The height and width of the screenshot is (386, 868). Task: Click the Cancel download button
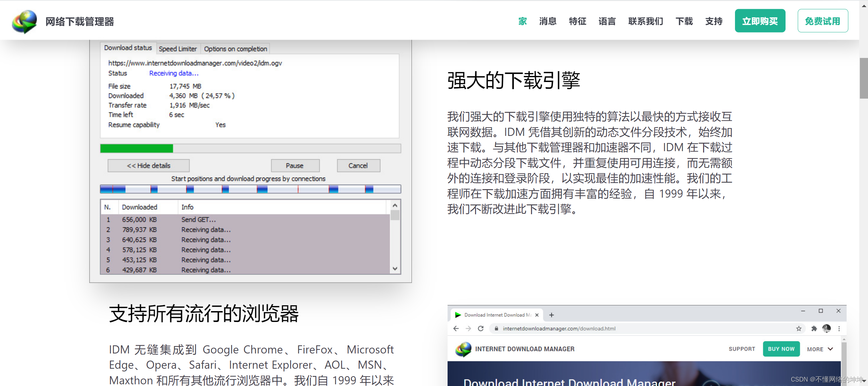coord(358,165)
